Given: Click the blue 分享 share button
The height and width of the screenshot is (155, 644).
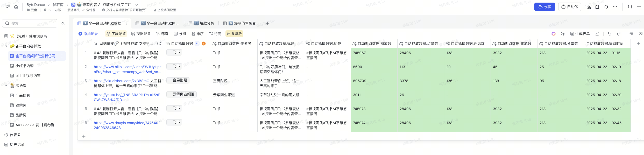Looking at the screenshot, I should pos(544,7).
